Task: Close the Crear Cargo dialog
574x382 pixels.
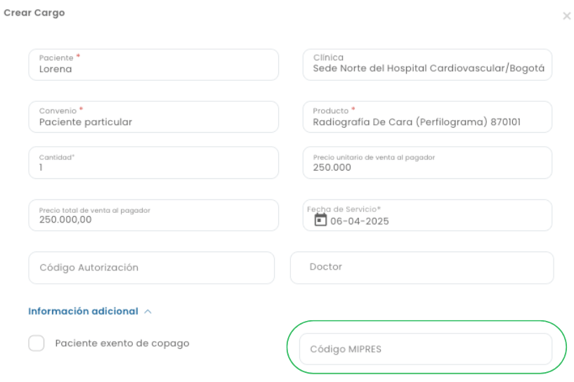Action: coord(567,16)
